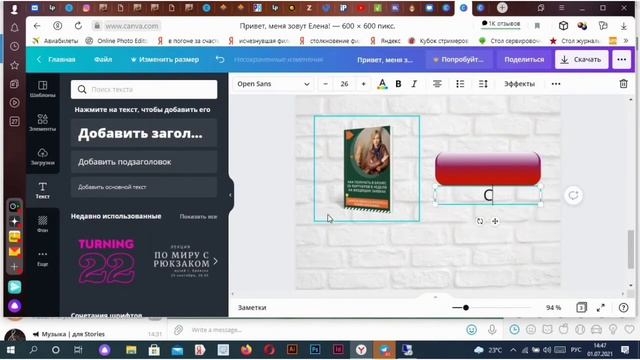Click the font size value 26
The height and width of the screenshot is (360, 640).
pos(344,84)
